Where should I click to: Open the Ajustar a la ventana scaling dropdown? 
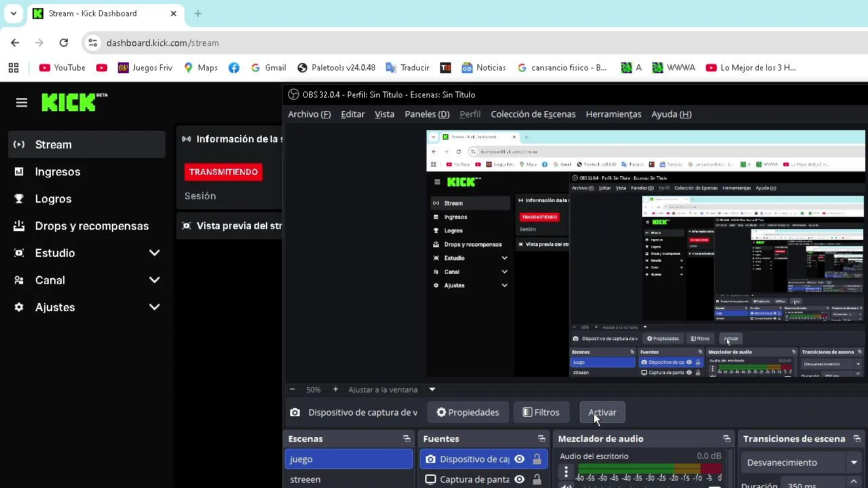click(x=432, y=389)
